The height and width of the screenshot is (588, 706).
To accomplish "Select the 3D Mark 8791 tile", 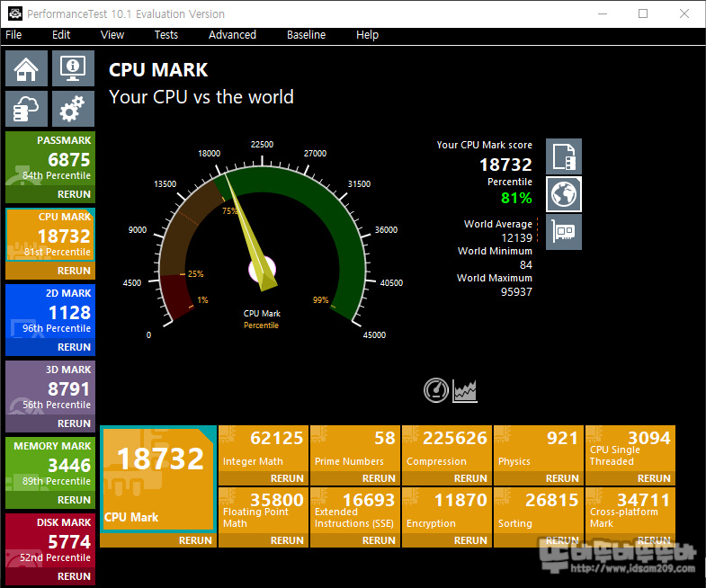I will pos(50,388).
